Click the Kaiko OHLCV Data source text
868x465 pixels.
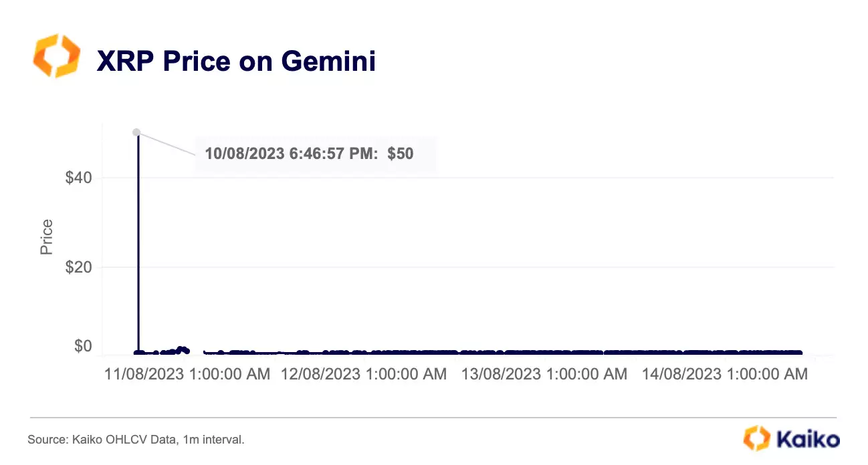click(x=136, y=440)
